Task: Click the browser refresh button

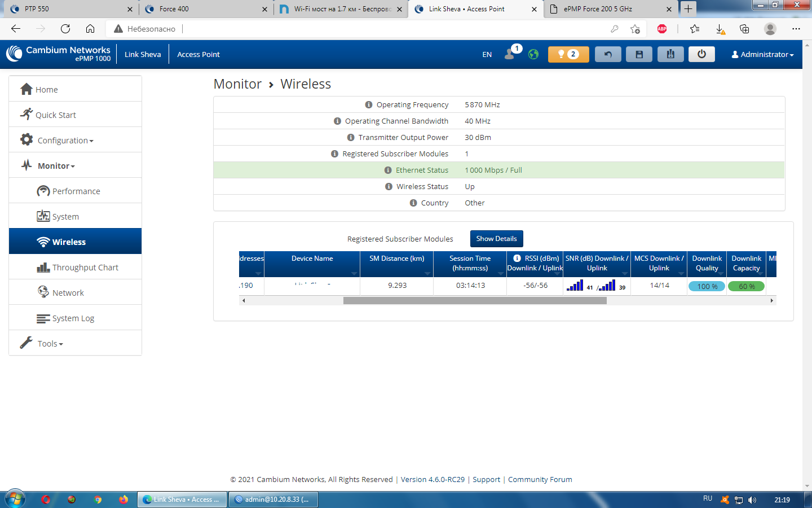Action: pyautogui.click(x=65, y=29)
